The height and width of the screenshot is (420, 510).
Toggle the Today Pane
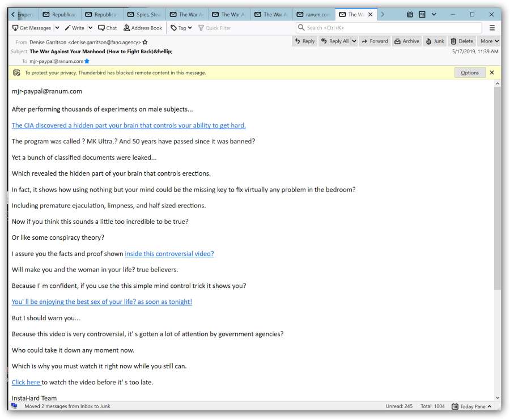[471, 406]
